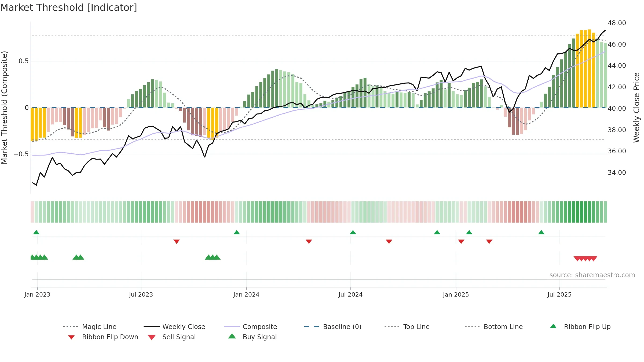Click the red Sell Signal legend triangle
This screenshot has width=644, height=362.
[152, 337]
